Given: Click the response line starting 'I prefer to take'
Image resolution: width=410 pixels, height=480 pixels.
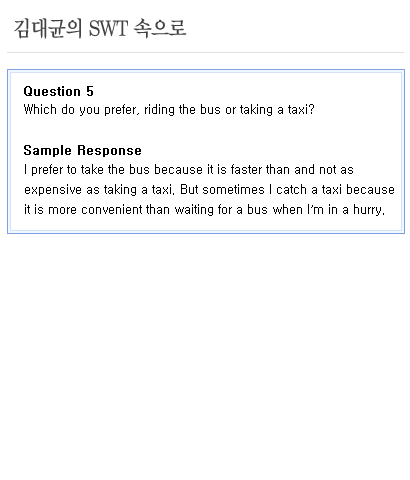Looking at the screenshot, I should [x=189, y=170].
